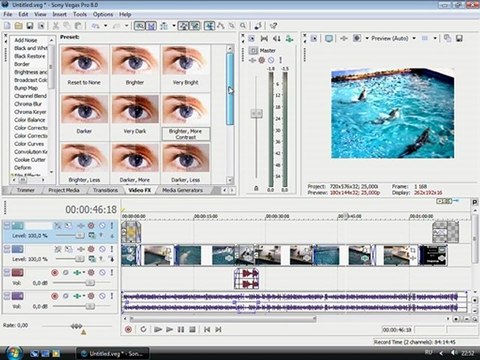Copy snapshot to clipboard in preview toolbar
The width and height of the screenshot is (480, 360).
click(447, 38)
